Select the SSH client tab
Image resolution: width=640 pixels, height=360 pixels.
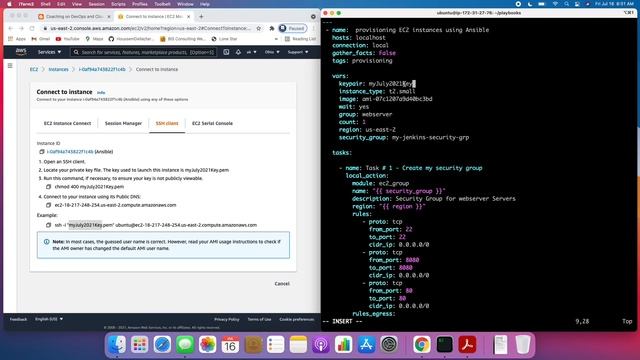click(167, 123)
